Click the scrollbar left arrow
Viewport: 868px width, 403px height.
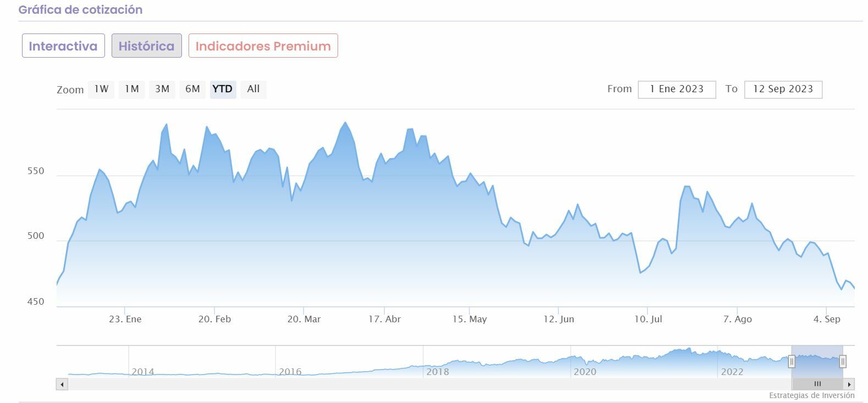(x=62, y=384)
